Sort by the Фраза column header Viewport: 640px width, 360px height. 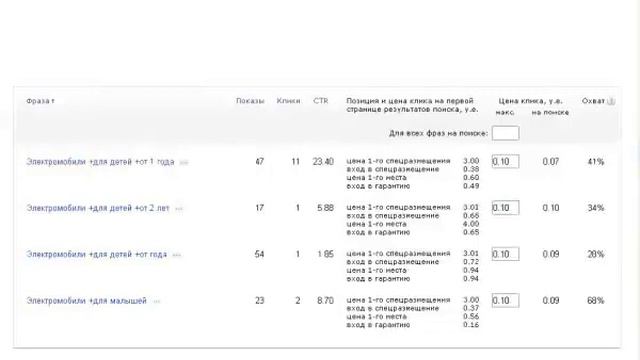pos(40,101)
